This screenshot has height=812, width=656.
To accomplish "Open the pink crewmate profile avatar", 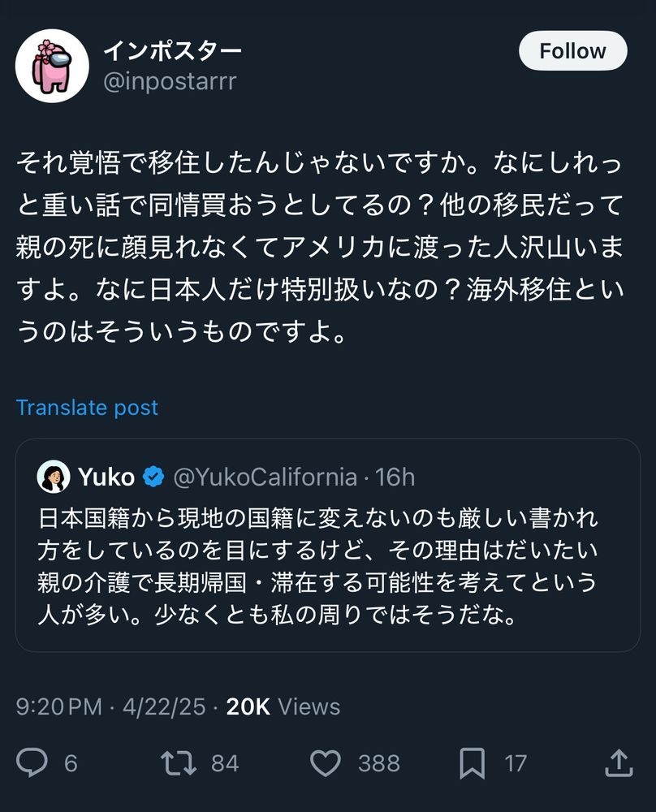I will (52, 66).
